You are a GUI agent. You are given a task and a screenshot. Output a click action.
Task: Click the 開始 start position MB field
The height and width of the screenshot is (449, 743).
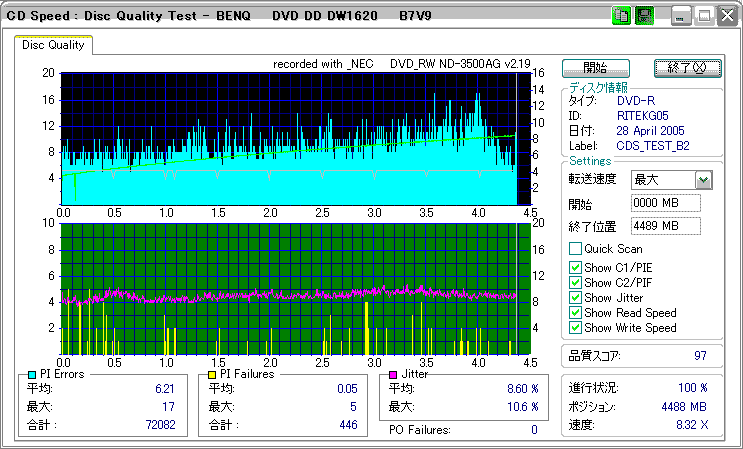(x=665, y=204)
